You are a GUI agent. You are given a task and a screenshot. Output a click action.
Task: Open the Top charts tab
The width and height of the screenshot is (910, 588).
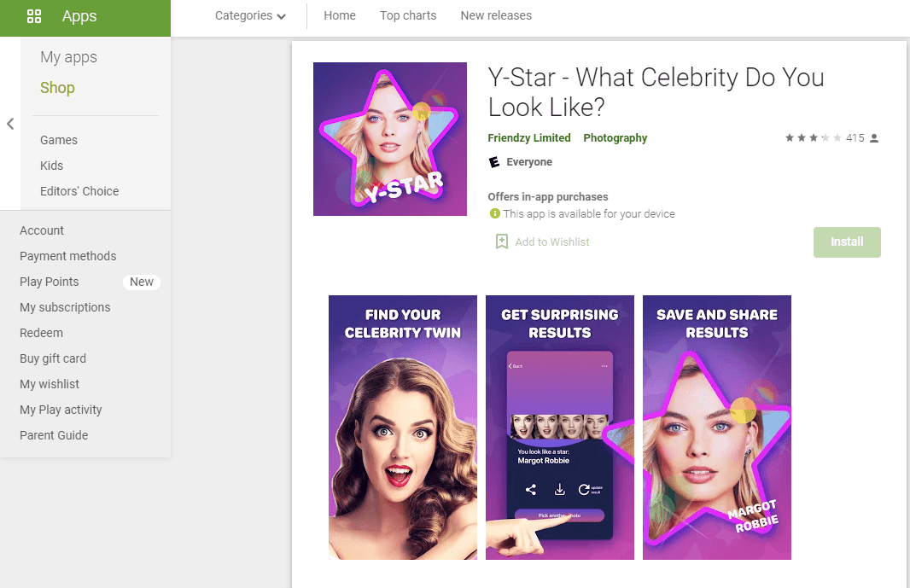point(408,15)
